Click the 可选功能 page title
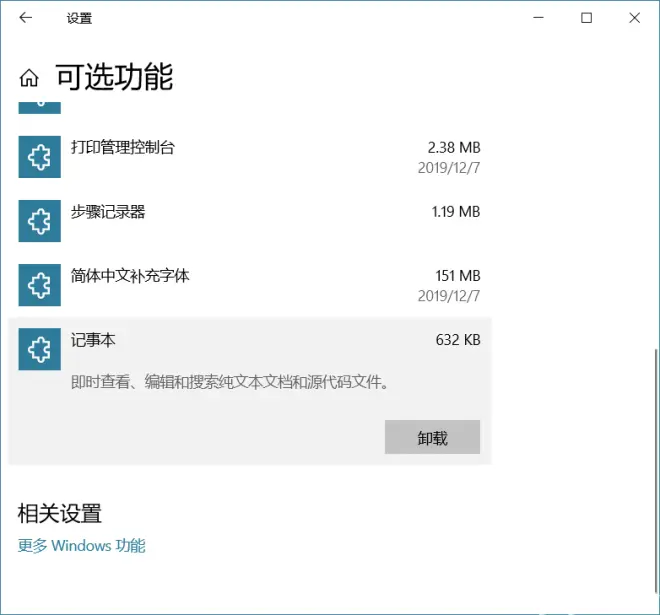The image size is (660, 615). 114,77
